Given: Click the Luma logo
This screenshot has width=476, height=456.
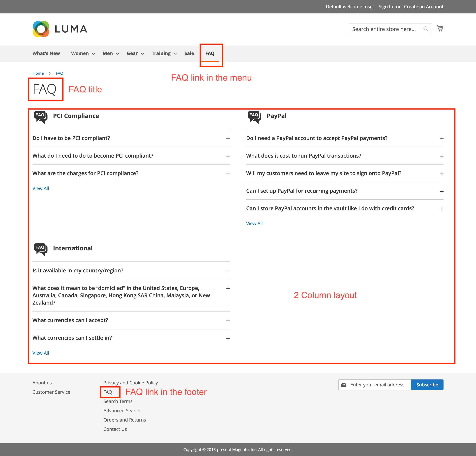Looking at the screenshot, I should (60, 29).
